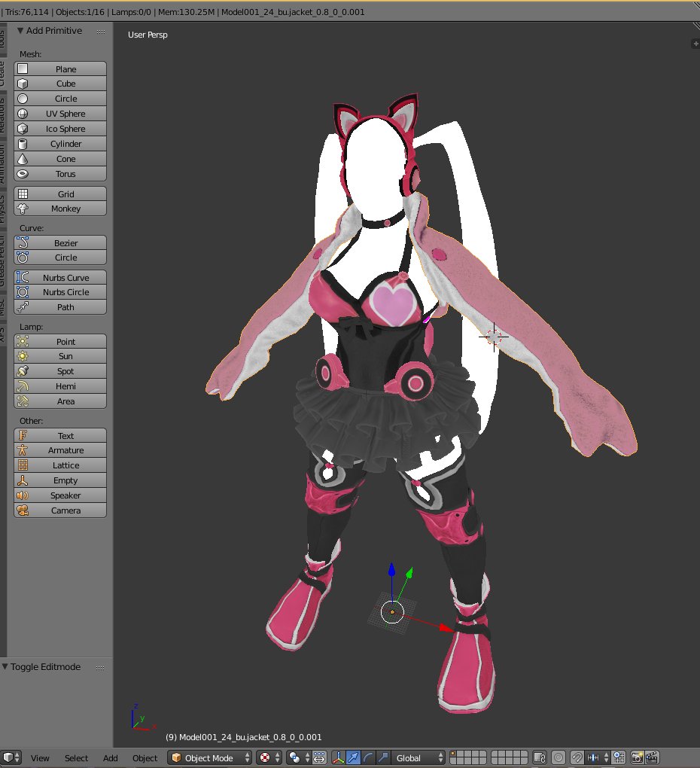This screenshot has width=700, height=768.
Task: Add a Sun lamp
Action: (60, 357)
